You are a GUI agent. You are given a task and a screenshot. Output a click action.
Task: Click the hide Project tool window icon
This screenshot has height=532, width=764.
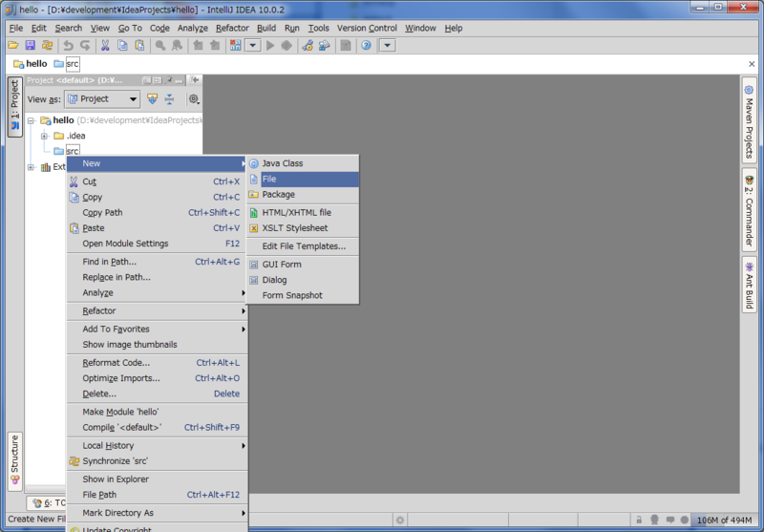pos(195,80)
